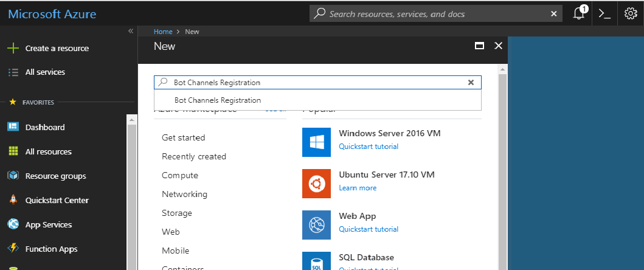The height and width of the screenshot is (270, 644).
Task: Click the Web App globe icon
Action: (x=316, y=225)
